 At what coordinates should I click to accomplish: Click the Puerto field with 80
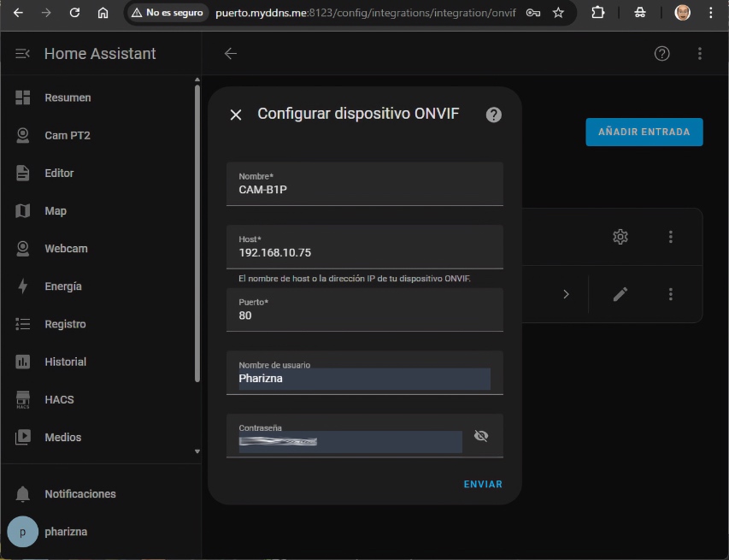364,309
